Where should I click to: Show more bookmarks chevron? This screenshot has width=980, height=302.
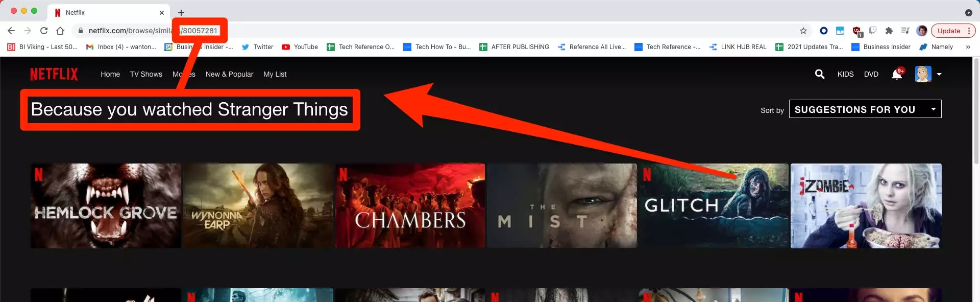pos(968,47)
